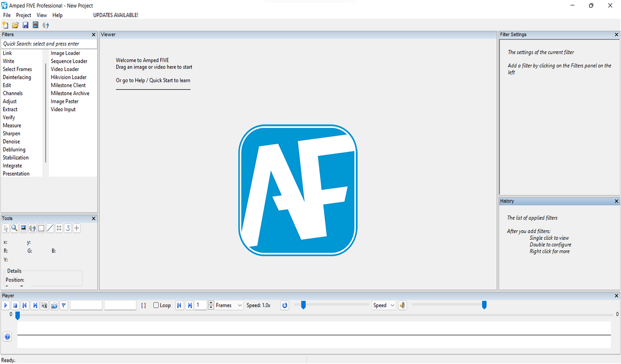The height and width of the screenshot is (364, 621).
Task: Select Video Loader from the filter list
Action: 65,69
